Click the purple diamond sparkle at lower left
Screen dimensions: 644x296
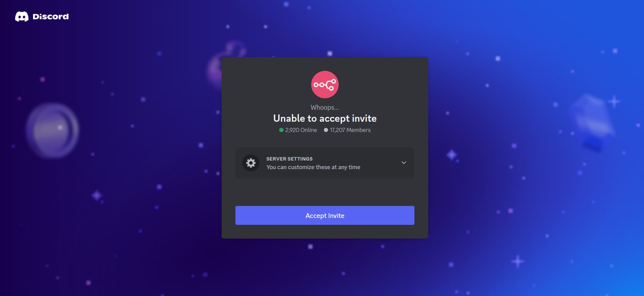pyautogui.click(x=97, y=196)
